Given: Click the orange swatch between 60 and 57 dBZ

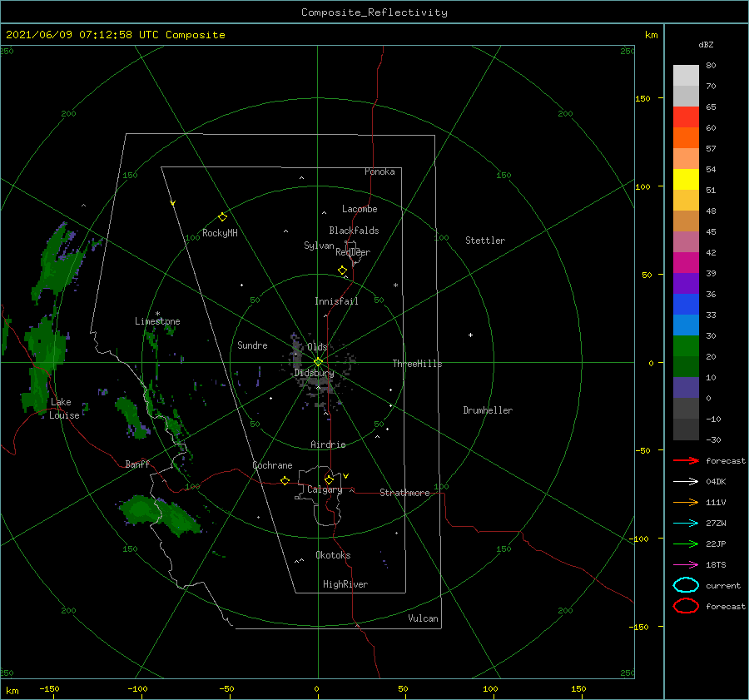Looking at the screenshot, I should tap(686, 138).
